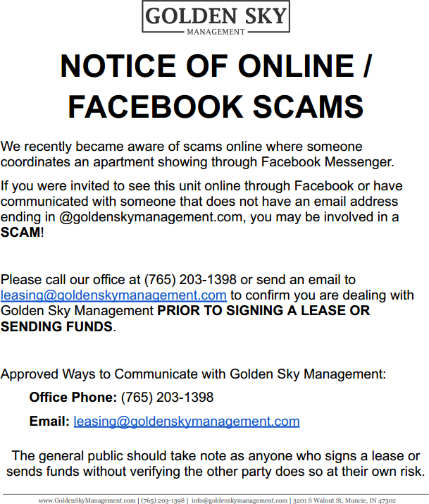This screenshot has width=429, height=504.
Task: Click the info@goldenskymanagement.com footer email
Action: coord(239,500)
